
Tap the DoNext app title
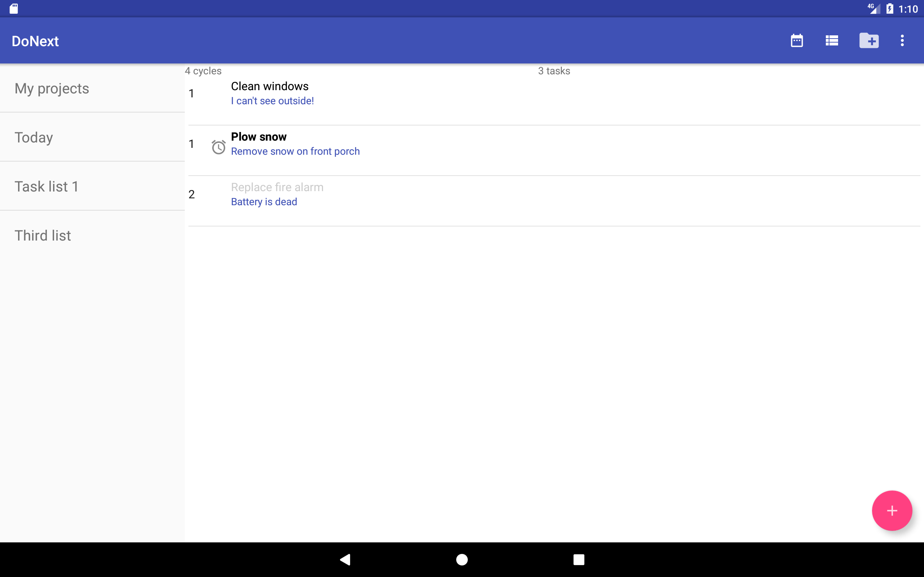click(x=35, y=41)
